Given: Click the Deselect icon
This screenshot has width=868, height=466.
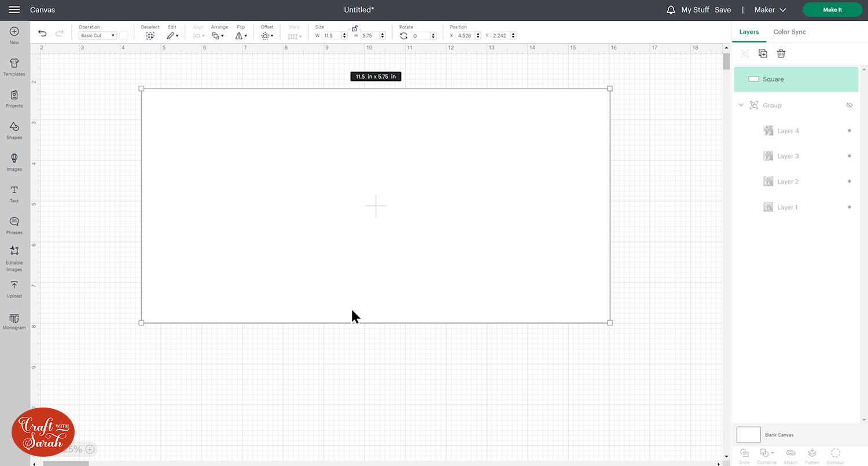Looking at the screenshot, I should pos(150,36).
